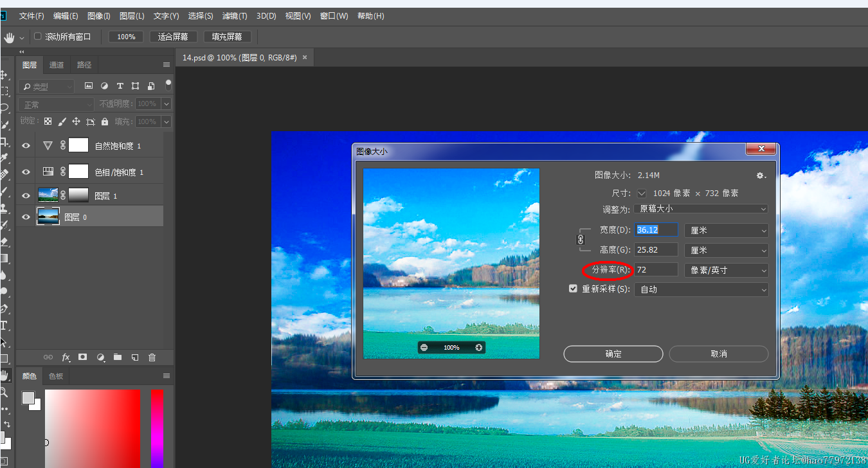Open 不透明度 slider dropdown arrow
The image size is (868, 468).
tap(167, 104)
